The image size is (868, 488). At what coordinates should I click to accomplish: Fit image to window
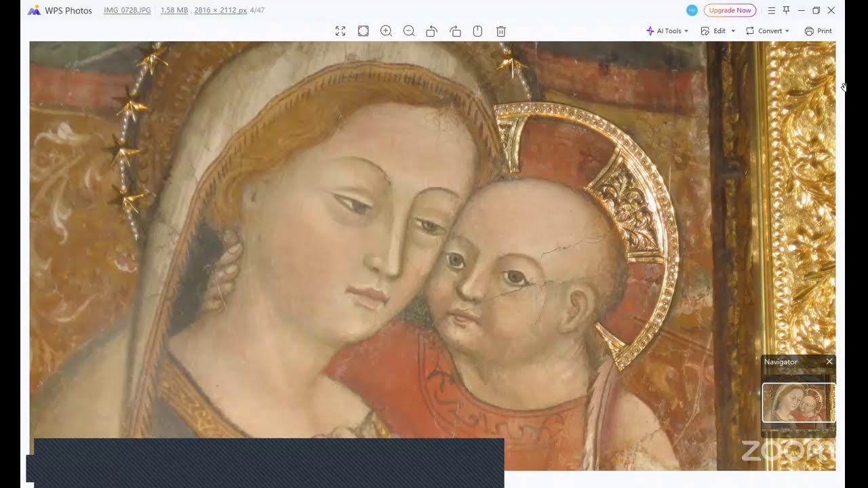363,31
